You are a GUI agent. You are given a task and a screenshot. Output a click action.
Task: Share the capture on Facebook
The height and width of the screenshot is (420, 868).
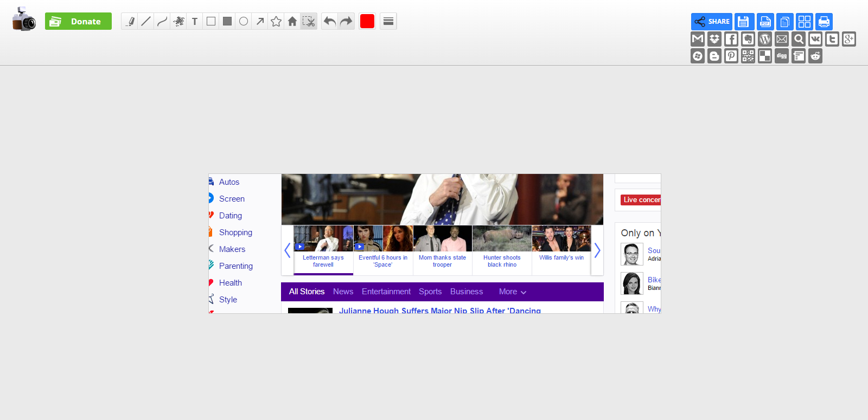tap(731, 39)
